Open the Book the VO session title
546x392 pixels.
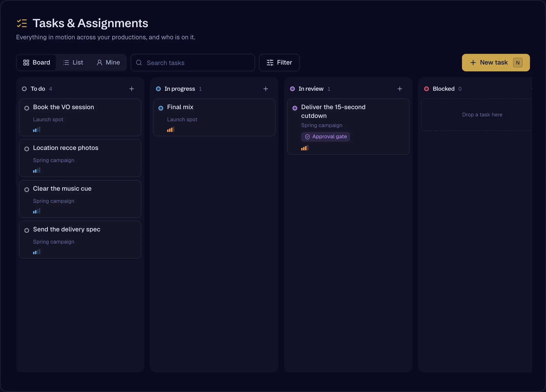(x=63, y=107)
